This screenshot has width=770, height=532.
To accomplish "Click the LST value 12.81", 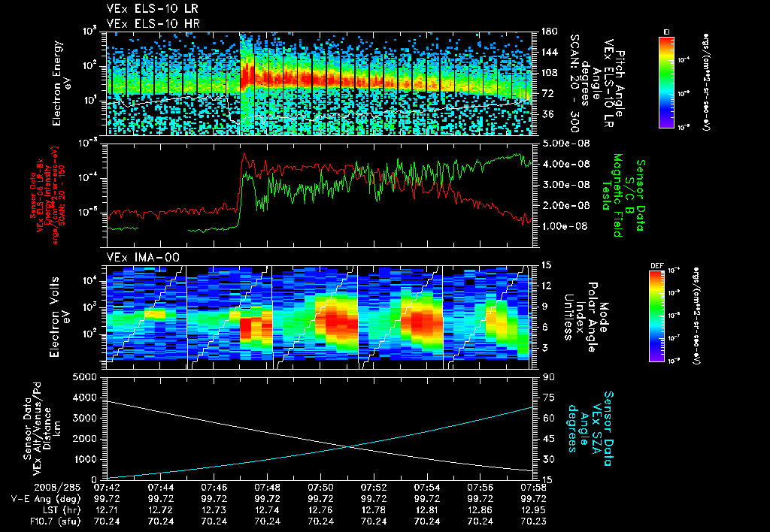I will point(427,510).
